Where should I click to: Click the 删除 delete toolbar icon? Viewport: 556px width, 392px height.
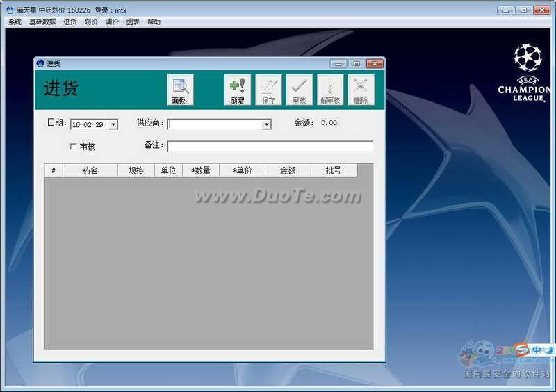[361, 90]
